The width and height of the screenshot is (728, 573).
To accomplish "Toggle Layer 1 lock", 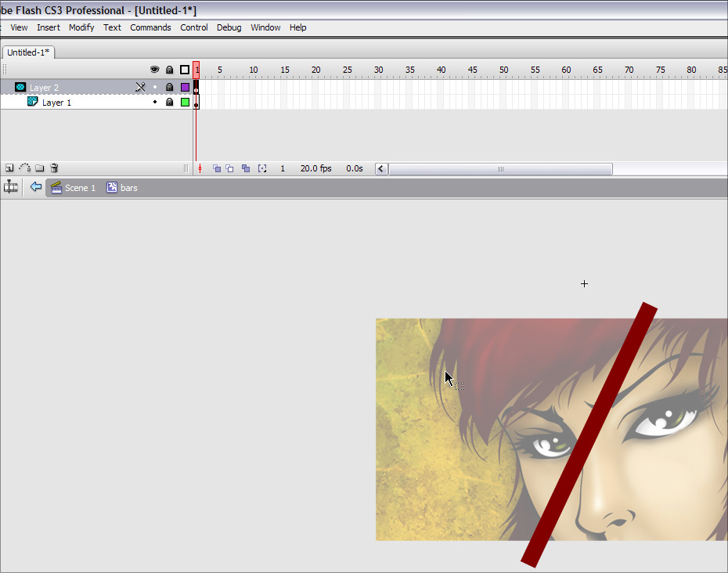I will click(169, 103).
